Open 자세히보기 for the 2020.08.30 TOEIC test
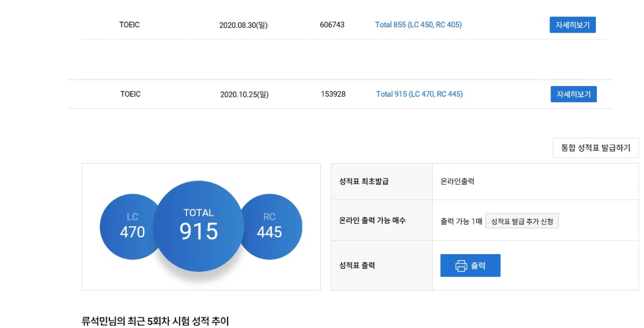 point(572,25)
